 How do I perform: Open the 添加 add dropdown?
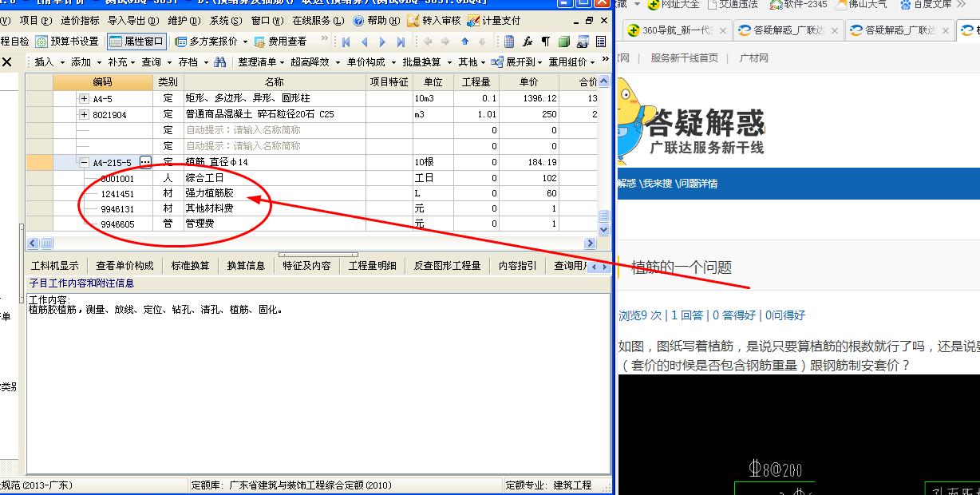[x=85, y=61]
